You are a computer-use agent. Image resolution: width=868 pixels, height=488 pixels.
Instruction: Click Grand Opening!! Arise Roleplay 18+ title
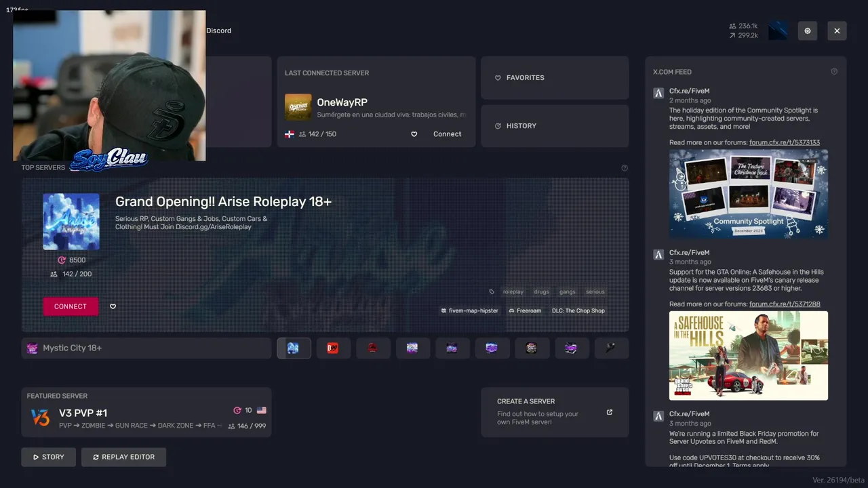click(223, 201)
